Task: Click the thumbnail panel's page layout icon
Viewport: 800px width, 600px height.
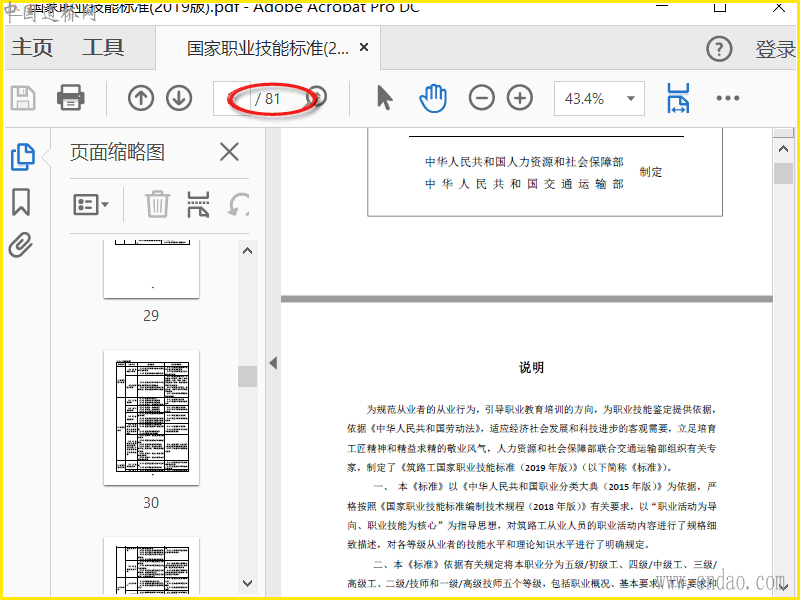Action: click(198, 204)
